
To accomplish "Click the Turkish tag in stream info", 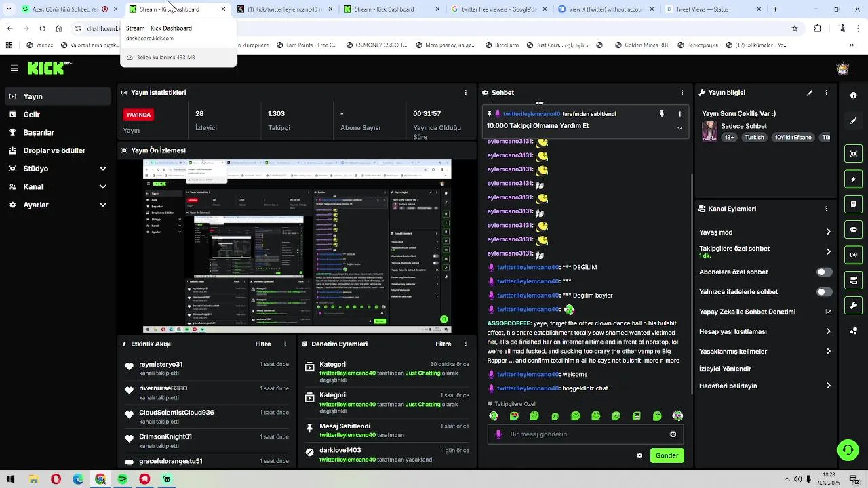I will [x=754, y=138].
